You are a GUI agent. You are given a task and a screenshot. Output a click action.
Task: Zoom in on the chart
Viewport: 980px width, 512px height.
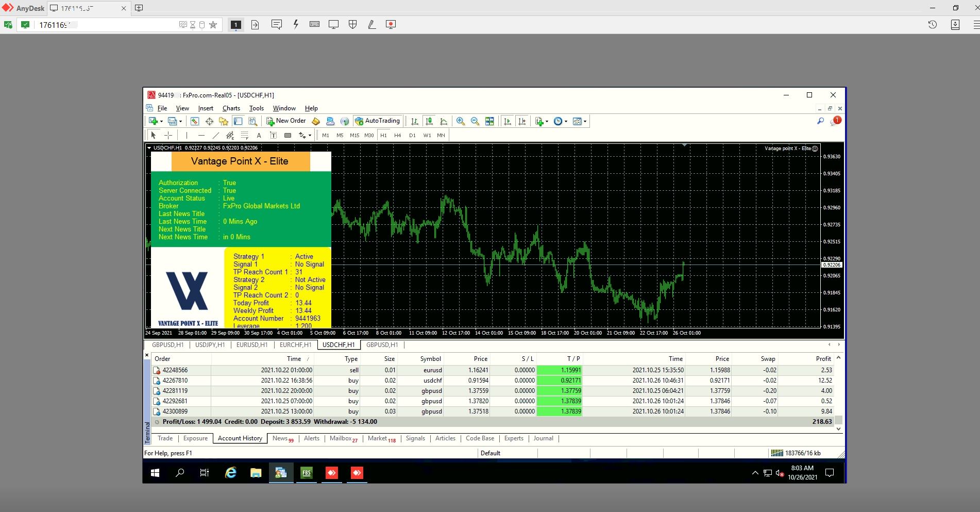(x=461, y=121)
